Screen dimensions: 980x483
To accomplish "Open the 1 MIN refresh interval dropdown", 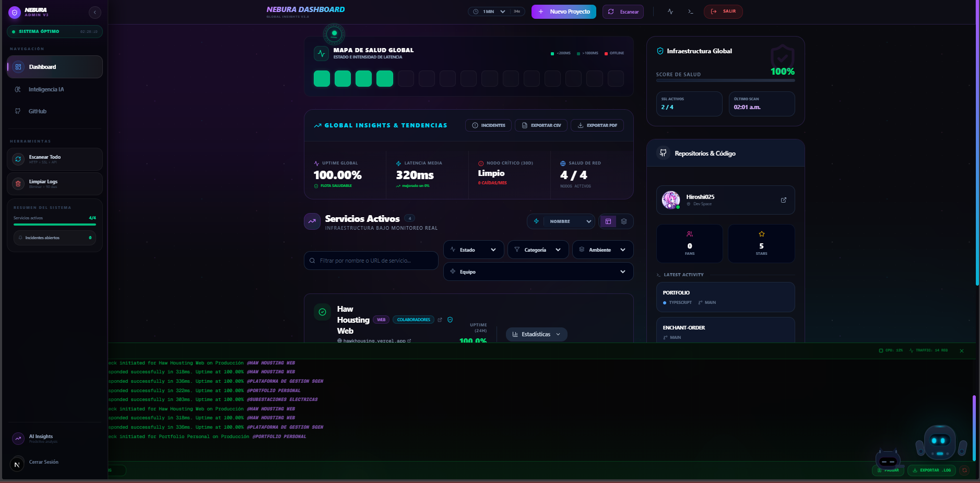I will [489, 11].
